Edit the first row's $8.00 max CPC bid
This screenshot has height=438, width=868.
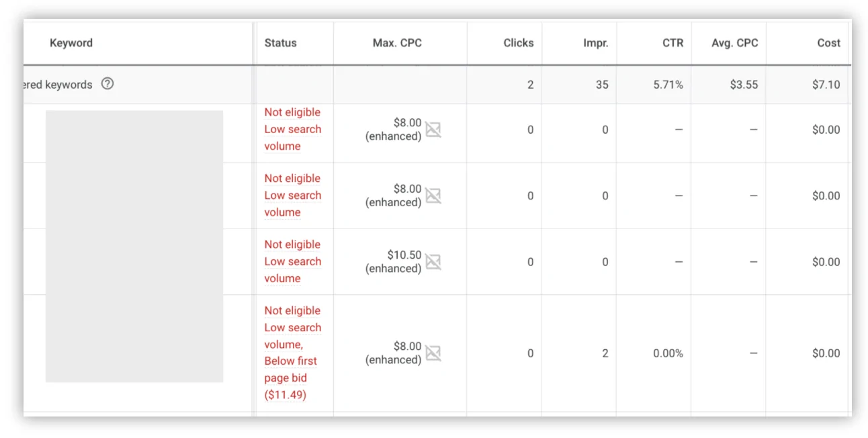407,123
